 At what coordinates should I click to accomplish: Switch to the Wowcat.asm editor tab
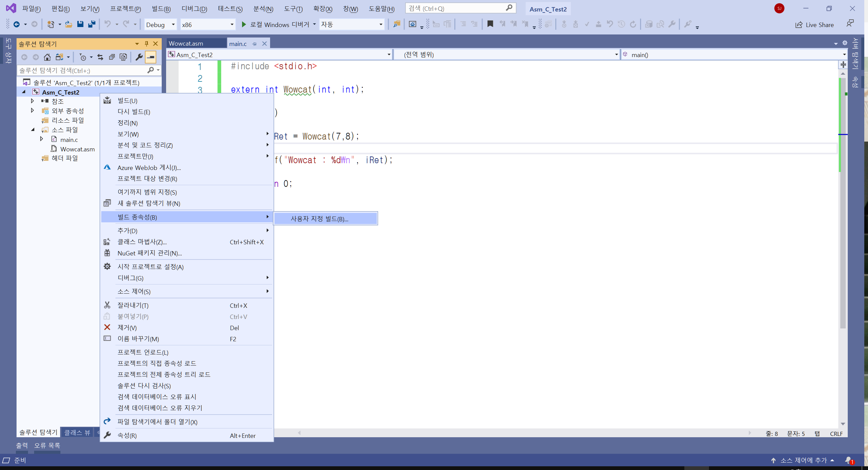click(x=186, y=43)
